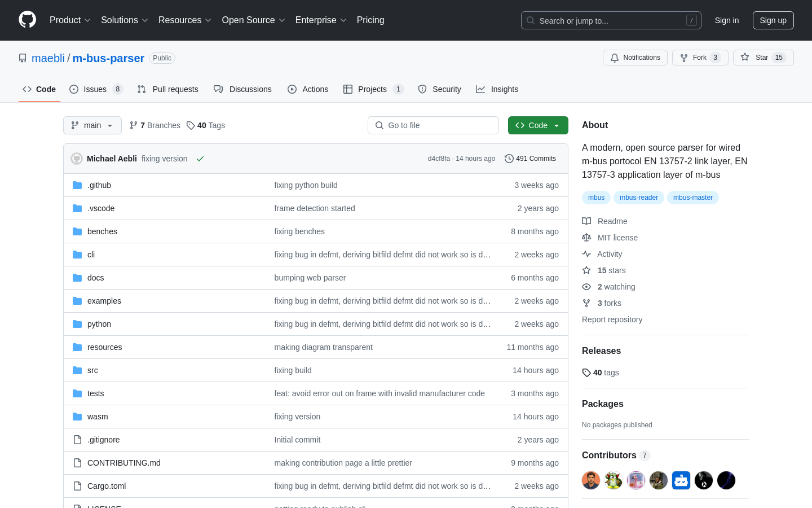The width and height of the screenshot is (812, 508).
Task: View the 15 stars list
Action: tap(604, 270)
